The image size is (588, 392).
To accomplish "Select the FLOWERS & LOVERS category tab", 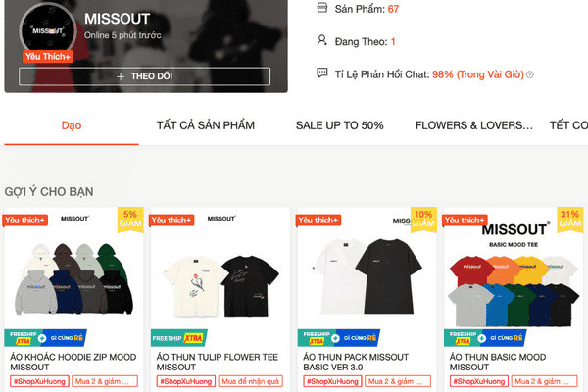I will coord(474,125).
